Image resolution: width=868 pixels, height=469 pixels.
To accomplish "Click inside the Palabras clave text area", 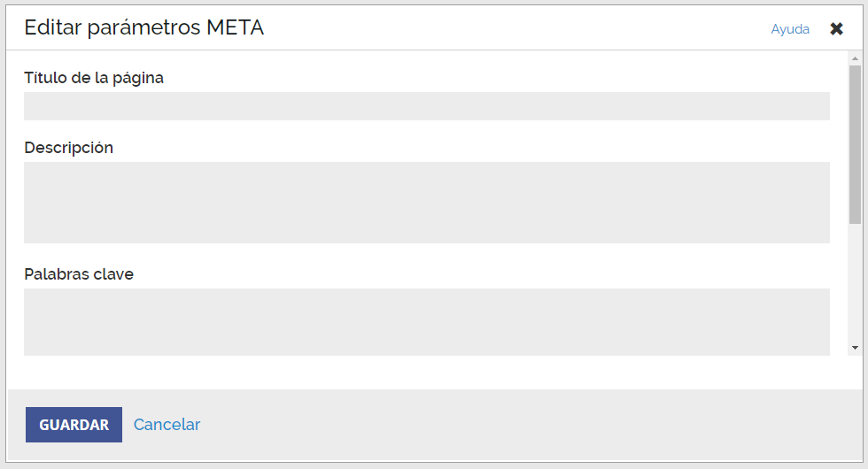I will pos(426,321).
